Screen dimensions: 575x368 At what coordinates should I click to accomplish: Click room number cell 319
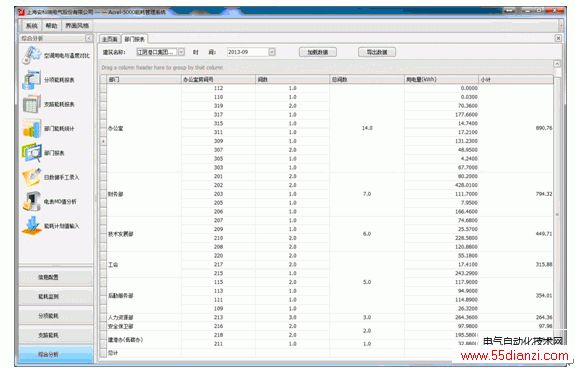click(218, 106)
